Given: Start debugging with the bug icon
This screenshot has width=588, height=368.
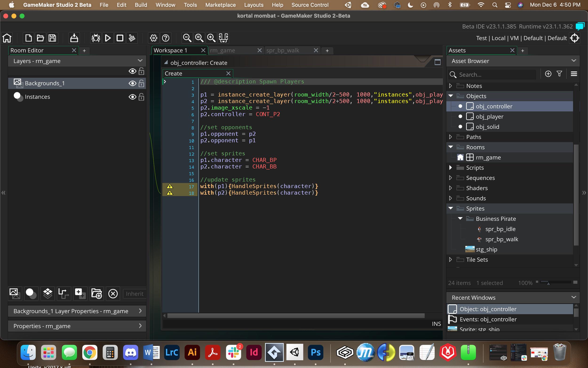Looking at the screenshot, I should [x=96, y=38].
